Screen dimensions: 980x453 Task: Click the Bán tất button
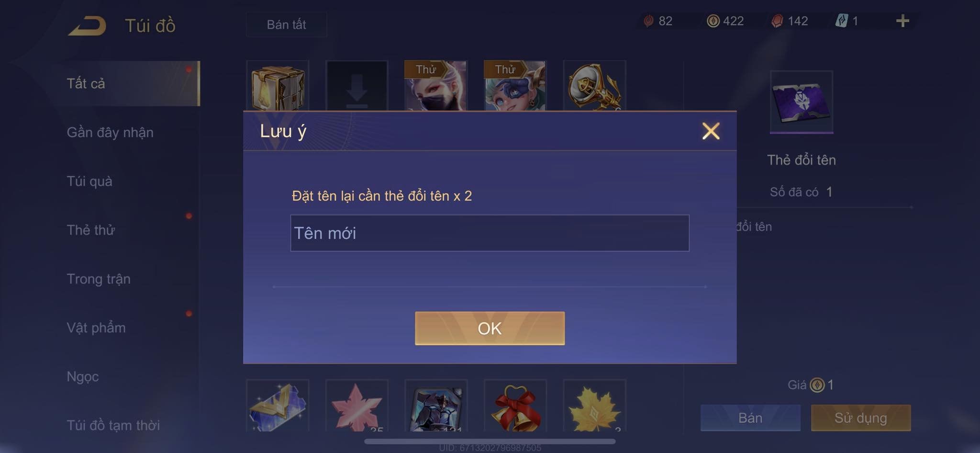pyautogui.click(x=287, y=24)
